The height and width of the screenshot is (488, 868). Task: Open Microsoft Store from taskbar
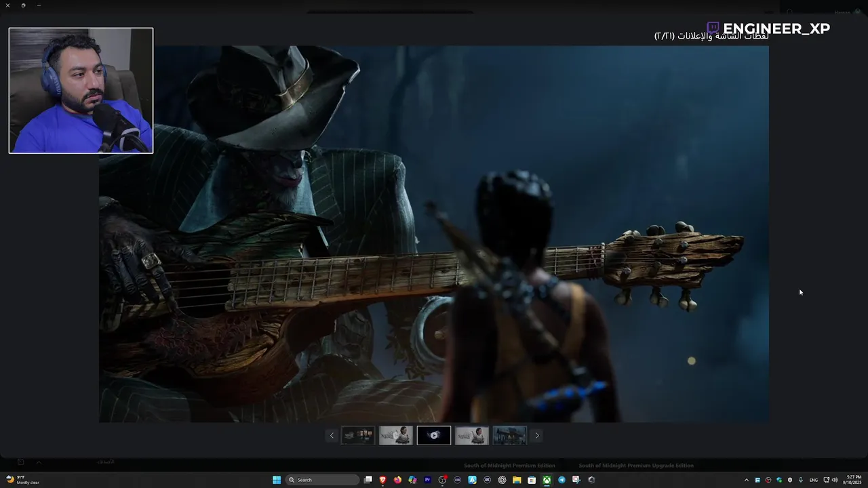coord(532,480)
